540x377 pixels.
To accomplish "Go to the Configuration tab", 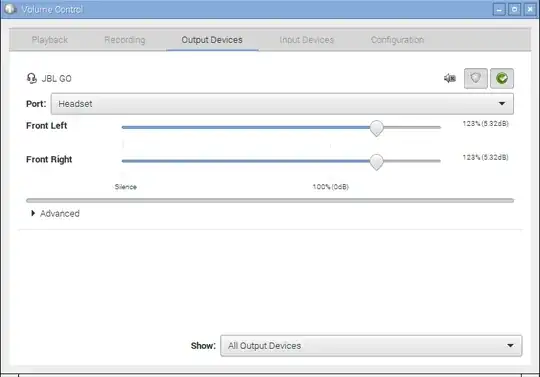I will pyautogui.click(x=397, y=40).
